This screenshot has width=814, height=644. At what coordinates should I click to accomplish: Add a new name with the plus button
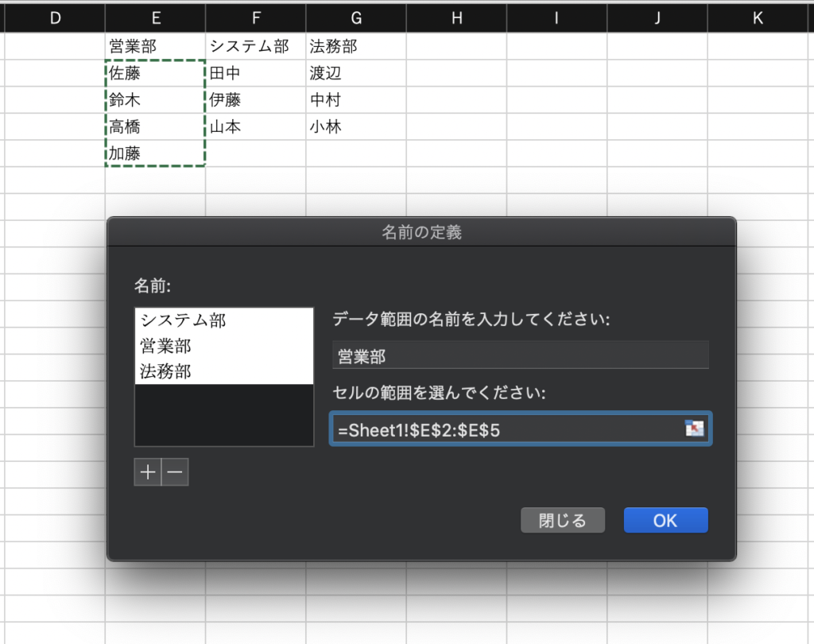pyautogui.click(x=147, y=472)
